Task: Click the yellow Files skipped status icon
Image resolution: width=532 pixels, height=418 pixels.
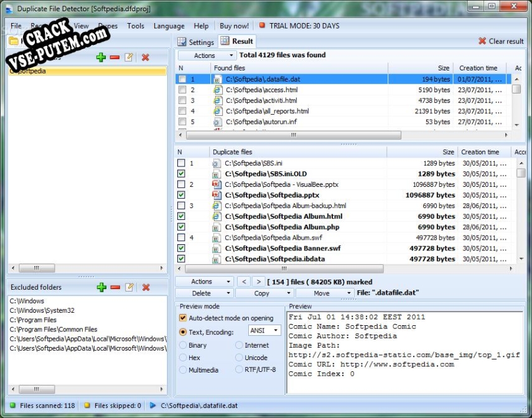Action: (87, 405)
